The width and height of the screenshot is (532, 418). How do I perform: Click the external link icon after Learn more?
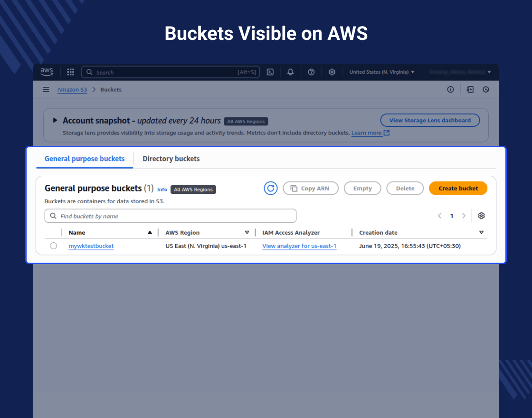tap(387, 133)
